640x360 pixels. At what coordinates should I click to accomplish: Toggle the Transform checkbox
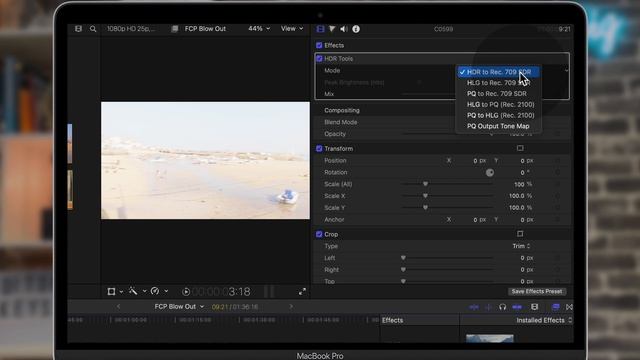click(319, 149)
